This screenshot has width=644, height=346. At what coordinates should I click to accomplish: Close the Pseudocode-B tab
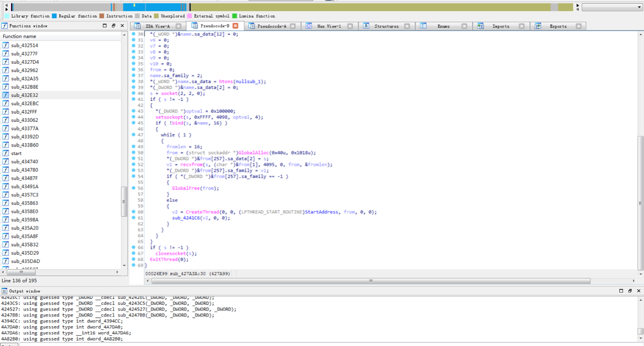point(235,26)
